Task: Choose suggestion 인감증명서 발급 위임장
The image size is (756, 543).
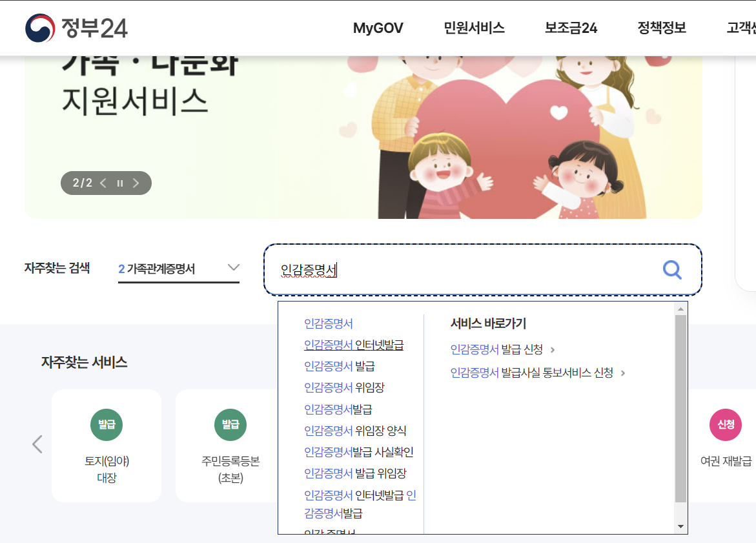Action: 355,473
